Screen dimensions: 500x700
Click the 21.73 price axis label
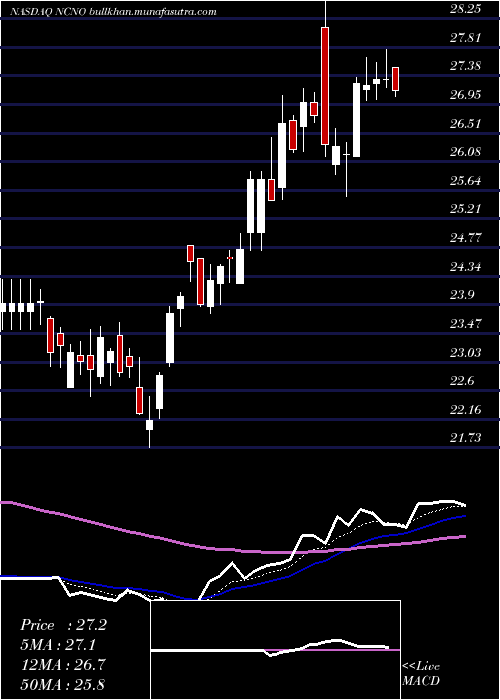click(x=465, y=438)
